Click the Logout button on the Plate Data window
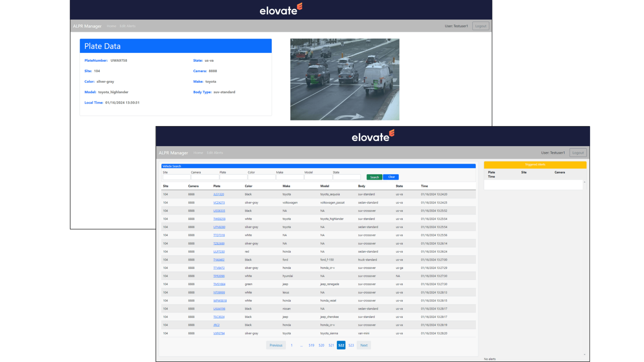 (x=480, y=26)
